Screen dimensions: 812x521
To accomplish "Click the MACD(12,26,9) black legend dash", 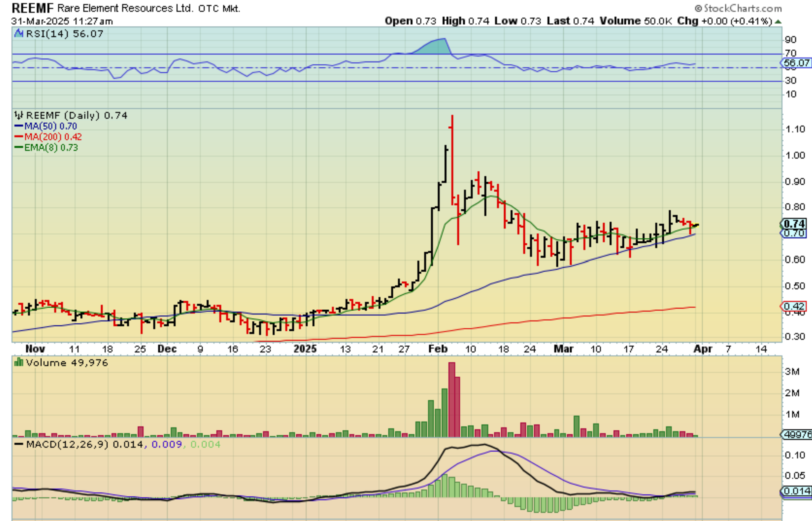I will (x=19, y=444).
